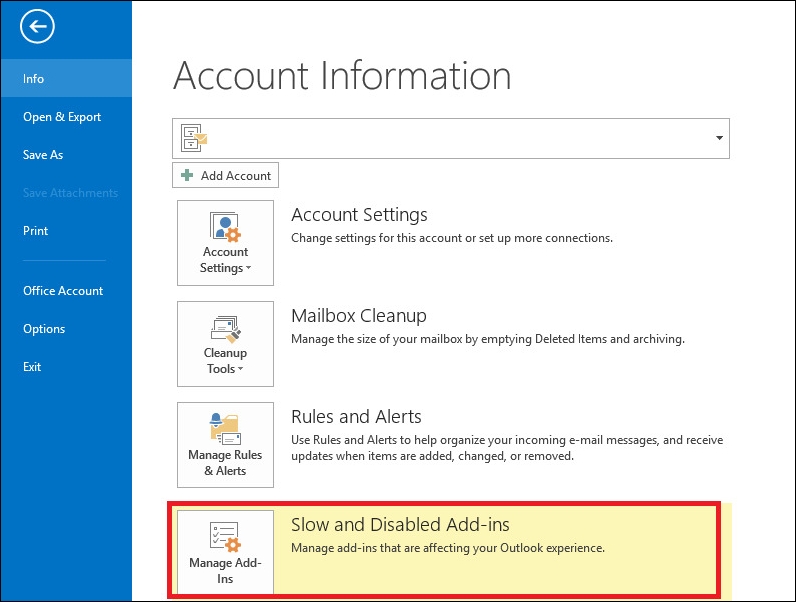Click the Rules and Alerts bell-folder icon
The width and height of the screenshot is (796, 602).
click(225, 429)
